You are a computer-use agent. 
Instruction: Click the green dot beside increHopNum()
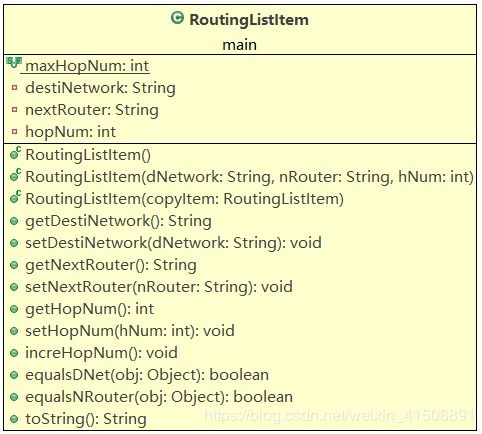(14, 353)
